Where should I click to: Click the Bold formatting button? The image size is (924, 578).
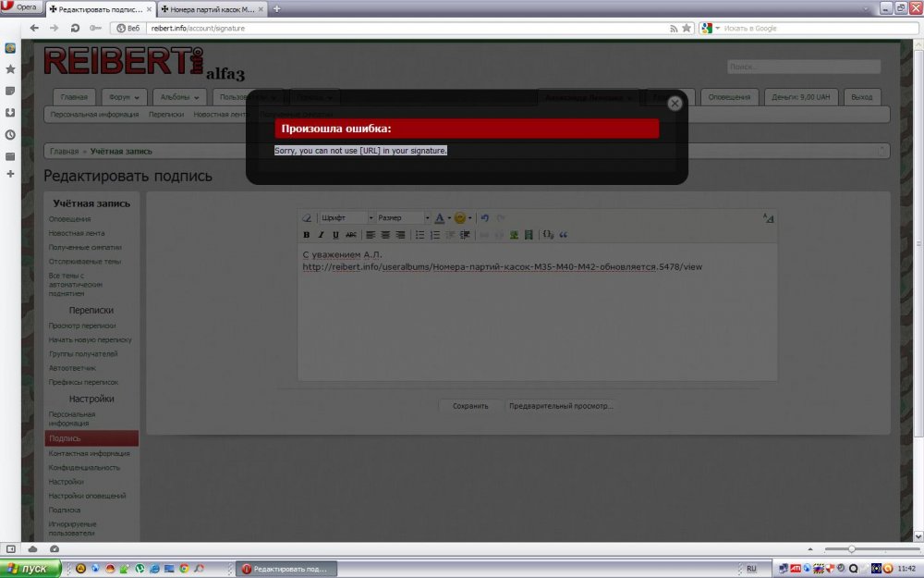click(307, 235)
